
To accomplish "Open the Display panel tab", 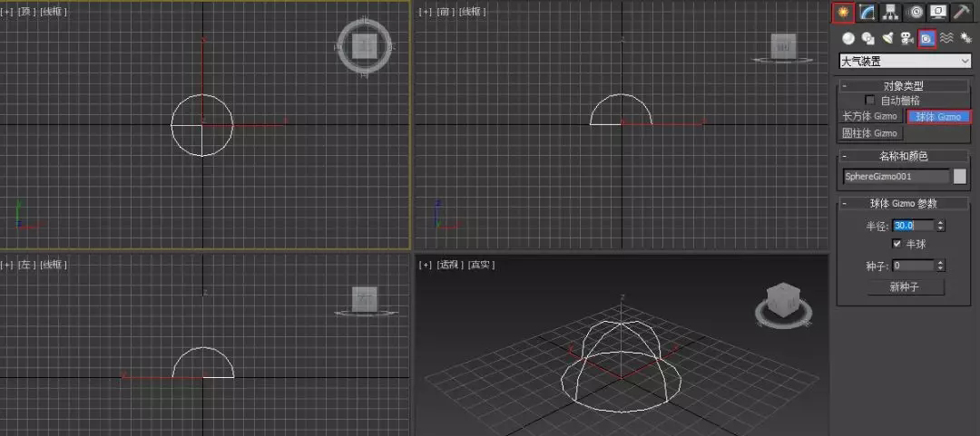I will pyautogui.click(x=938, y=11).
